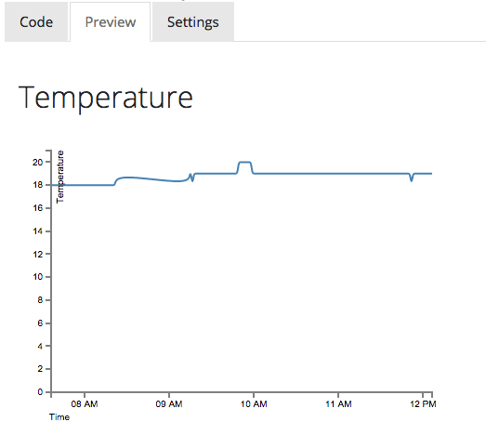Click the line's flat peak at 20 degrees
This screenshot has height=448, width=486.
244,162
